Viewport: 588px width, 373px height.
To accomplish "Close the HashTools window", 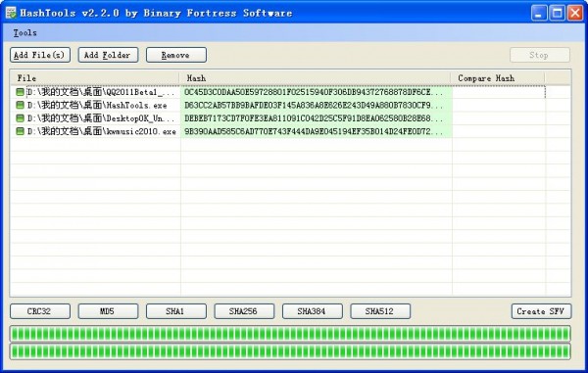I will [x=575, y=14].
